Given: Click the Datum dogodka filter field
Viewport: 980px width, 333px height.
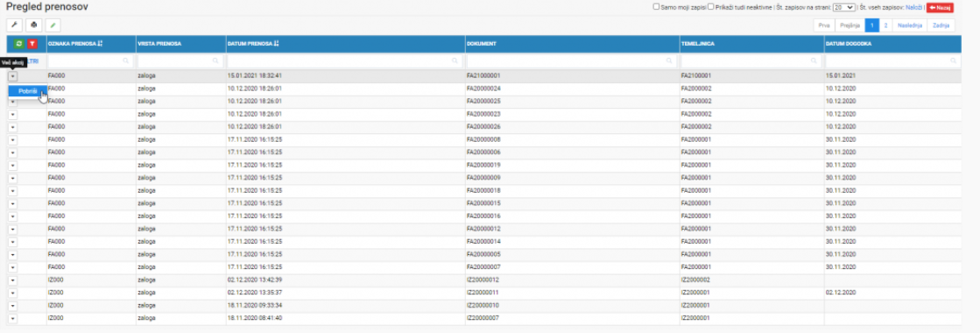Looking at the screenshot, I should (892, 60).
